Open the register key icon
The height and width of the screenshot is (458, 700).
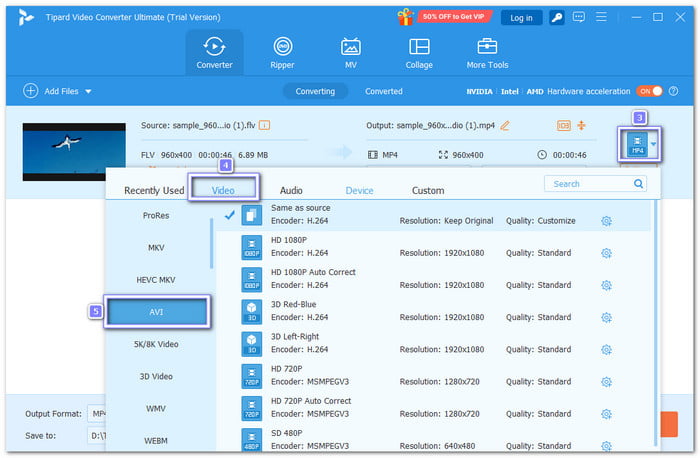(x=556, y=17)
